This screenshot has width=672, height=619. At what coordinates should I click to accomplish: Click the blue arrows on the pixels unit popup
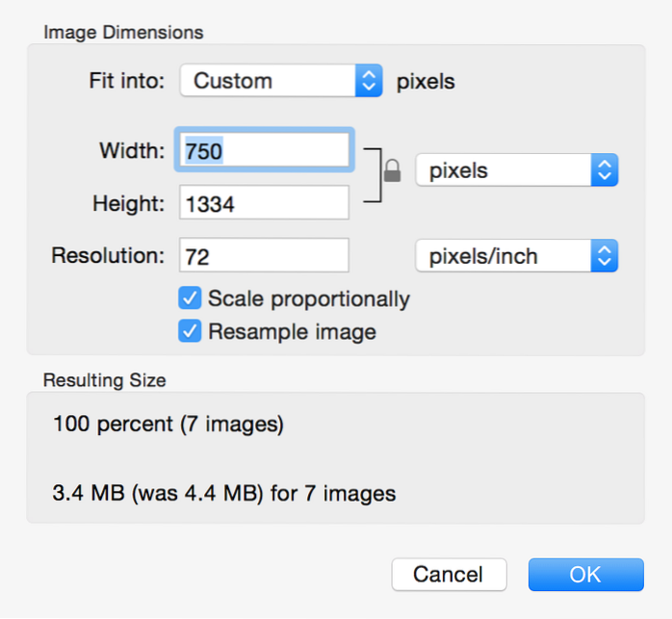pos(604,171)
